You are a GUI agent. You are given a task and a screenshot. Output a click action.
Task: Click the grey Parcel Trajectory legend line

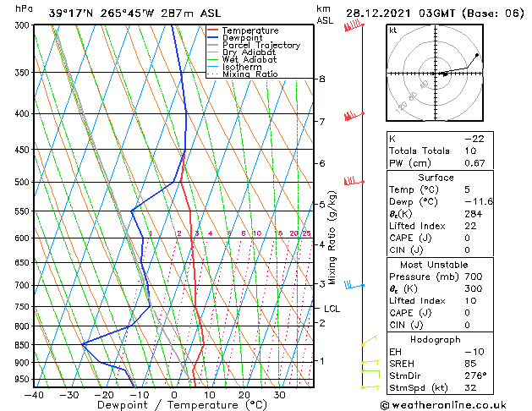click(213, 45)
